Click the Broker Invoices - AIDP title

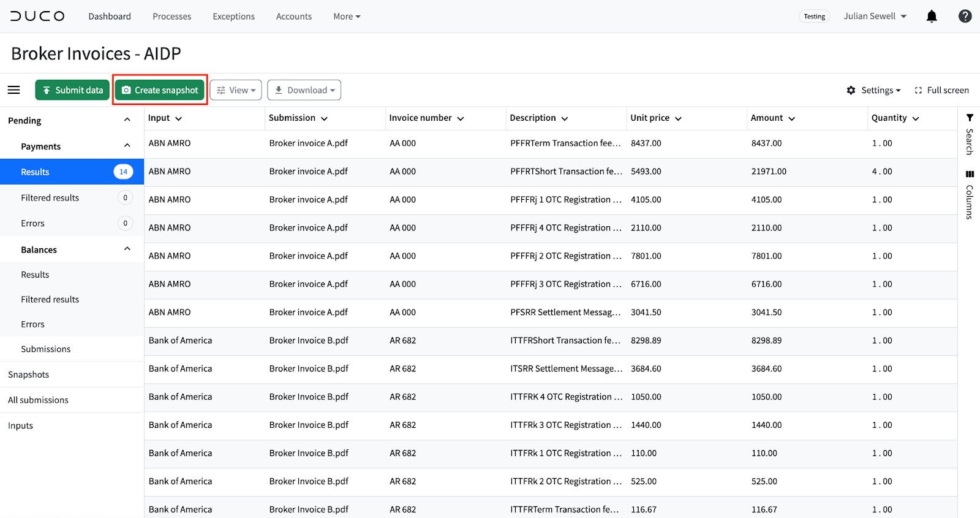96,53
